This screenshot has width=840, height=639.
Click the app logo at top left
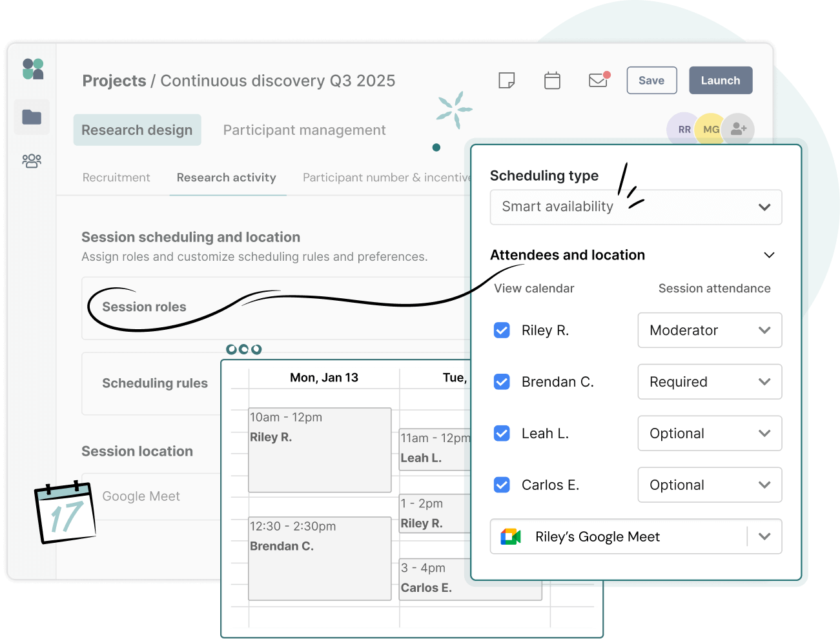(x=31, y=68)
